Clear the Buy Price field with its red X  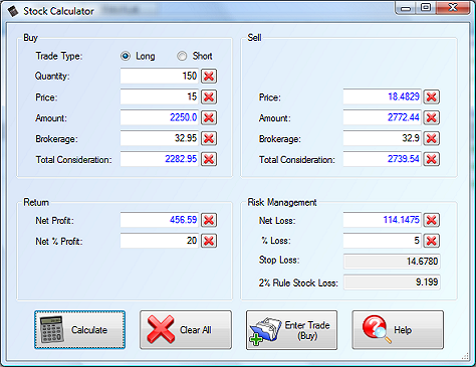point(209,97)
